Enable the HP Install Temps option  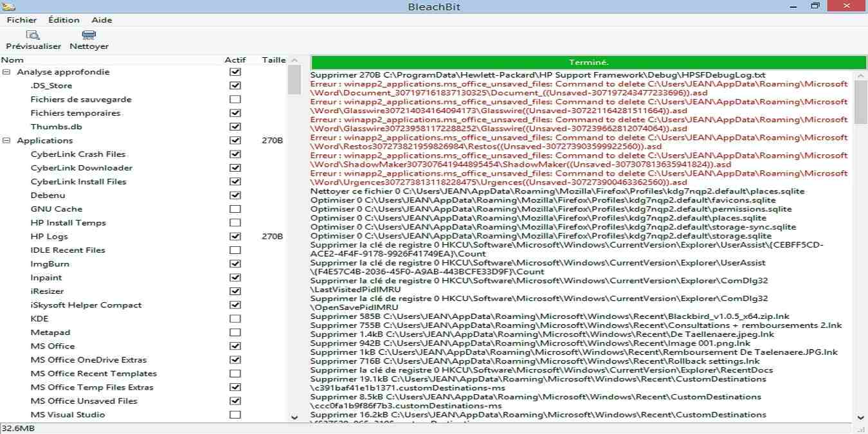pos(235,222)
